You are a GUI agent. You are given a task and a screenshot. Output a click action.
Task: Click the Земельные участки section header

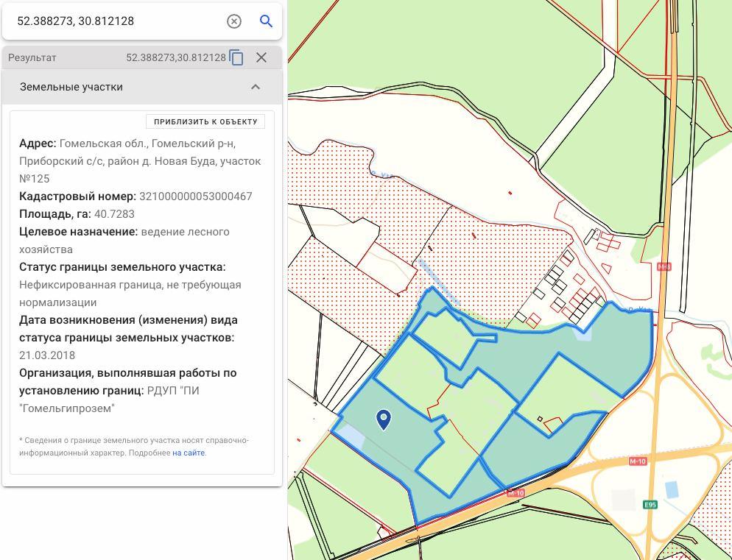click(71, 87)
